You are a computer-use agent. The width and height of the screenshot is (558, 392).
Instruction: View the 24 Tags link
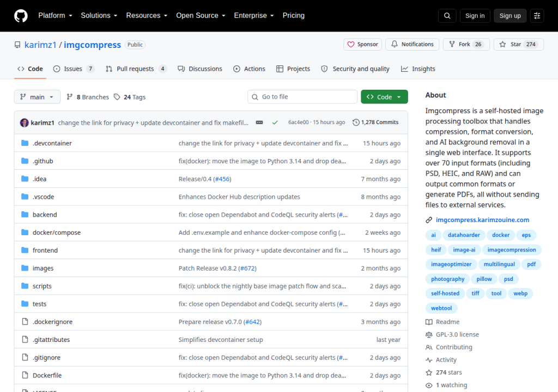click(130, 97)
